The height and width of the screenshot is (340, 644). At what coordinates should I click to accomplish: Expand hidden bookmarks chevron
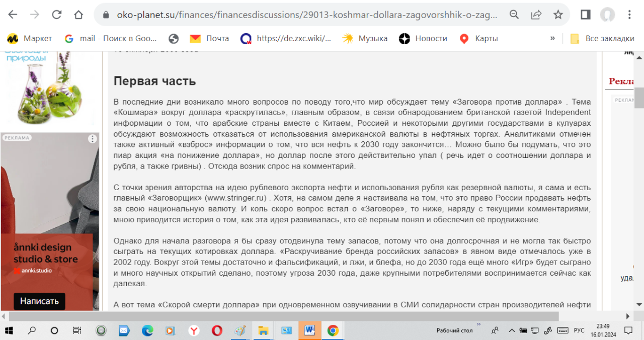[x=552, y=39]
